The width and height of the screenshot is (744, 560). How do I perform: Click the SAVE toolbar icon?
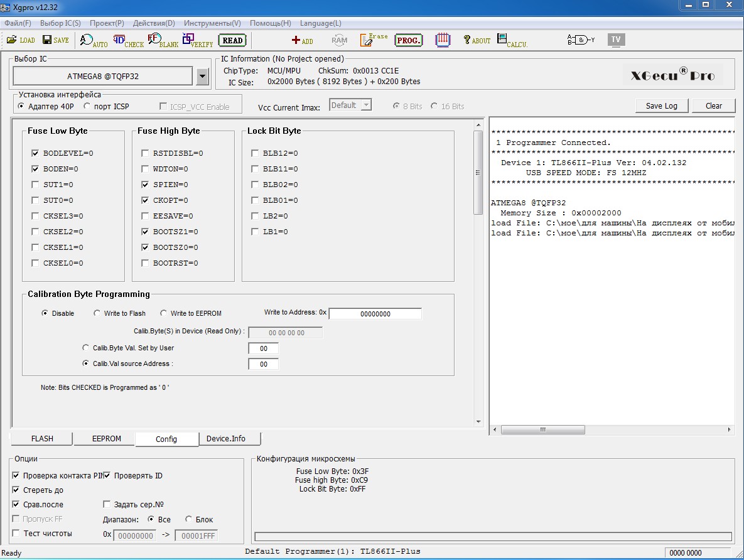[55, 40]
